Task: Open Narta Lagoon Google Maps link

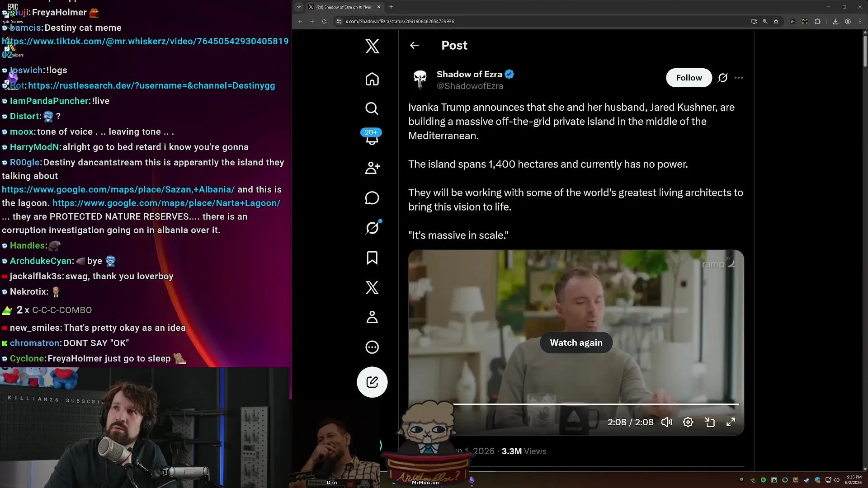Action: click(x=166, y=203)
